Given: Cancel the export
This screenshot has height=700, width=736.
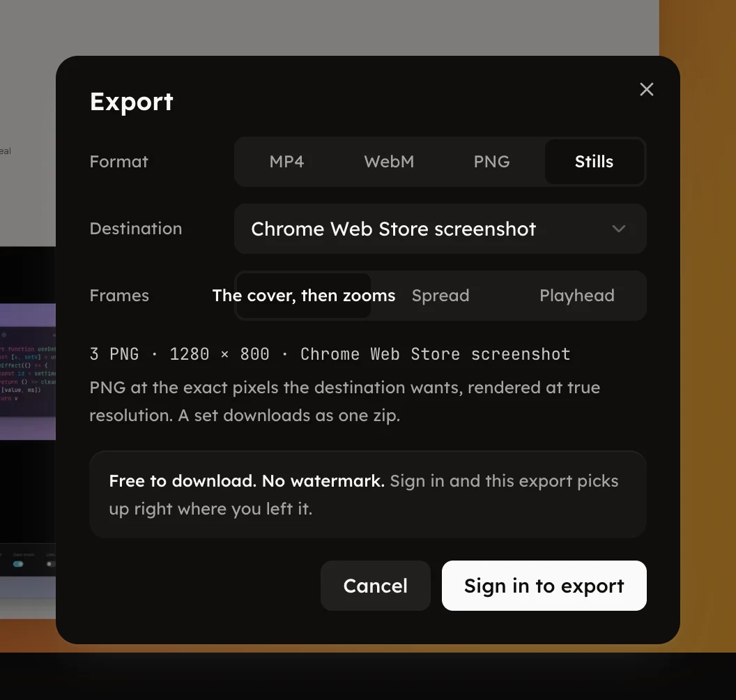Looking at the screenshot, I should [x=376, y=586].
